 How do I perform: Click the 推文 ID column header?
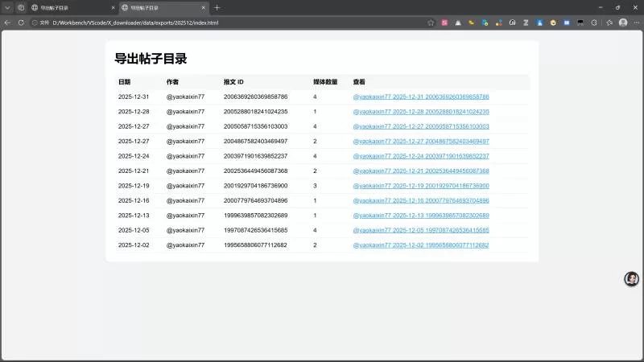(233, 82)
